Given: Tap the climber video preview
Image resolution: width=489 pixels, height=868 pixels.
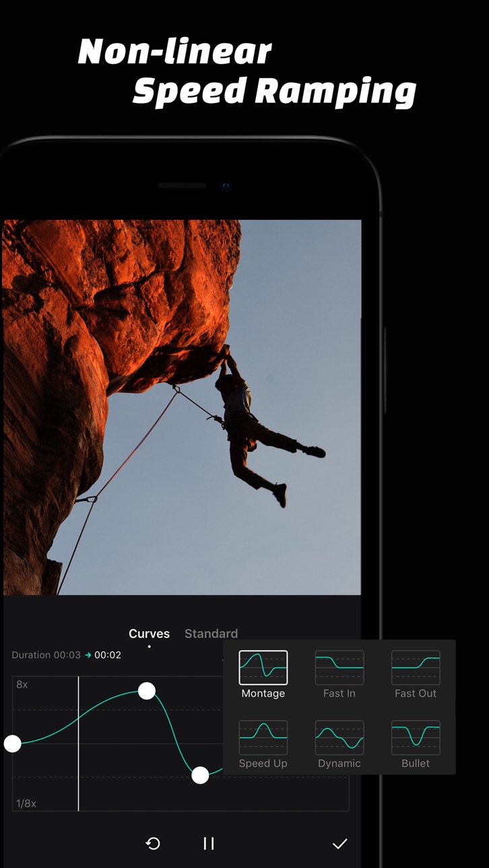Looking at the screenshot, I should (x=182, y=407).
